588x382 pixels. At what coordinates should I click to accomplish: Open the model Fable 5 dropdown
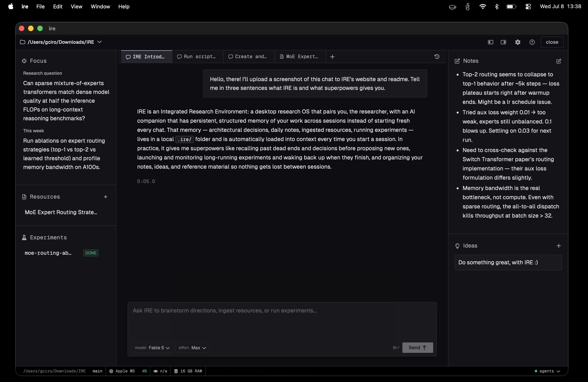152,347
